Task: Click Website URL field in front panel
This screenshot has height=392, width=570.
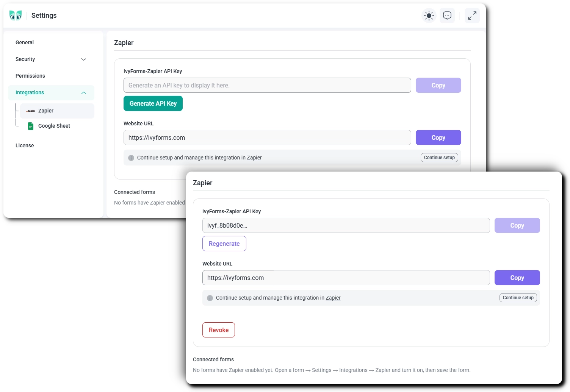Action: point(346,278)
